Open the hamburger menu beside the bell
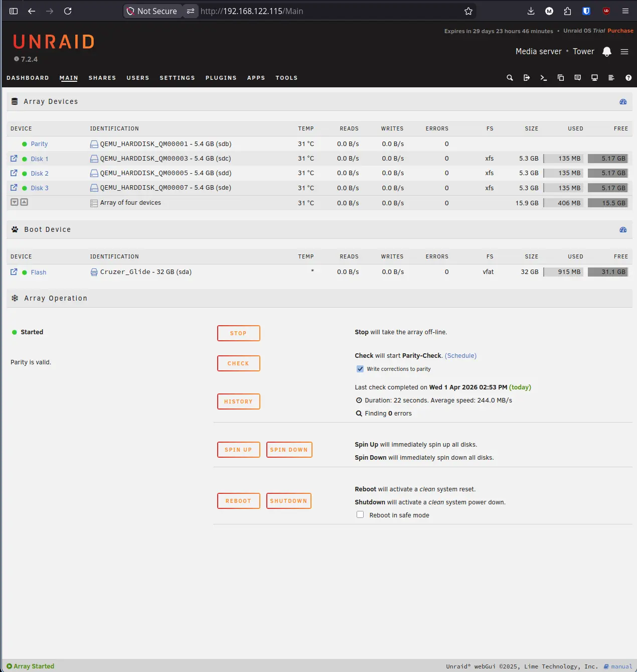Screen dimensions: 637x672 [624, 52]
